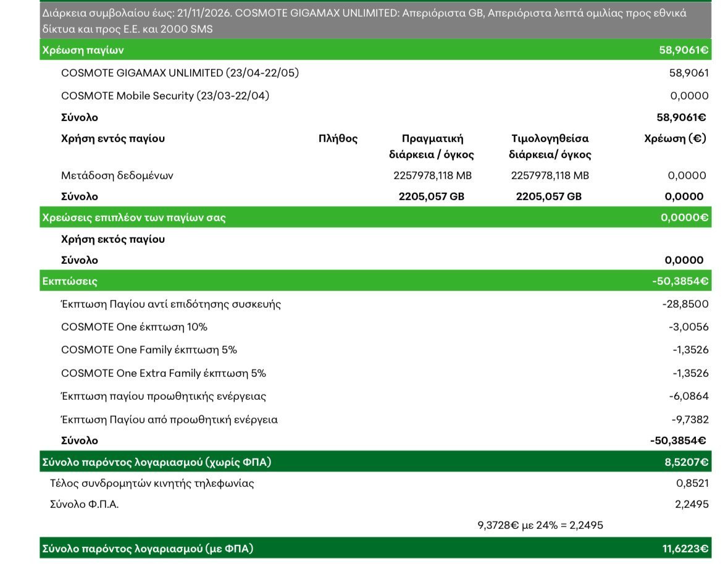The height and width of the screenshot is (587, 728).
Task: Click the "Τιμολογηθείσα διάρκεια/ όγκος" column header
Action: (550, 146)
